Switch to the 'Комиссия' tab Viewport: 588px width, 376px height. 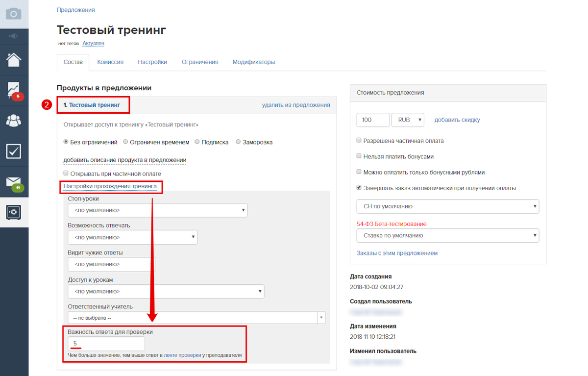point(110,62)
